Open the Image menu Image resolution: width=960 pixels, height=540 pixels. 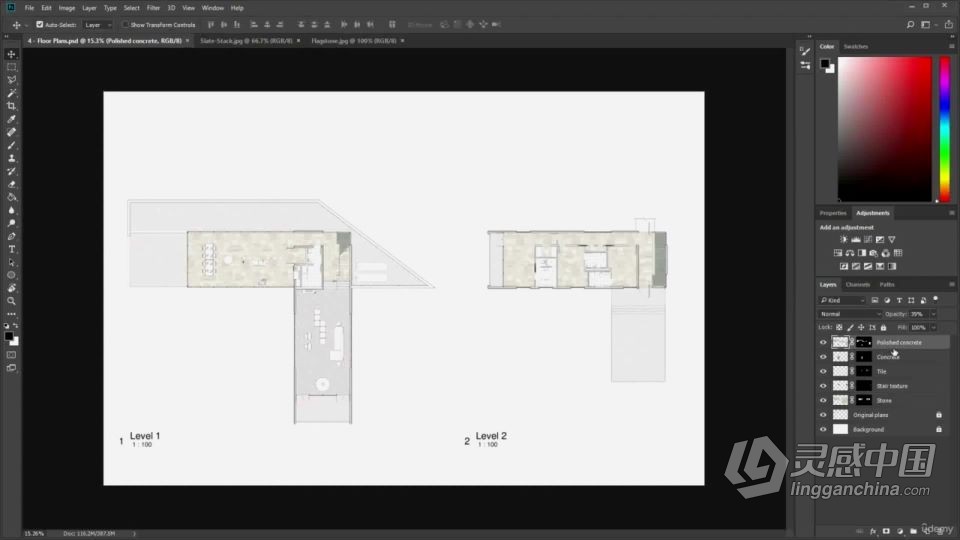pyautogui.click(x=67, y=8)
